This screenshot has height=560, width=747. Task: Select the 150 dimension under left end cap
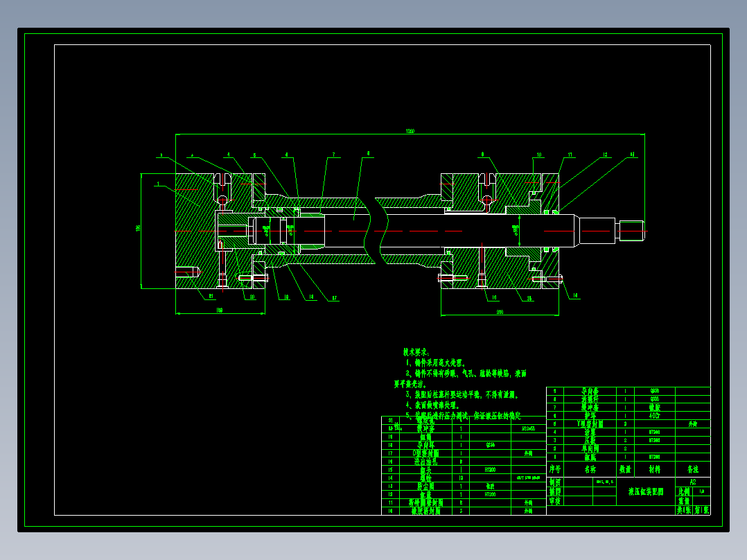(220, 310)
